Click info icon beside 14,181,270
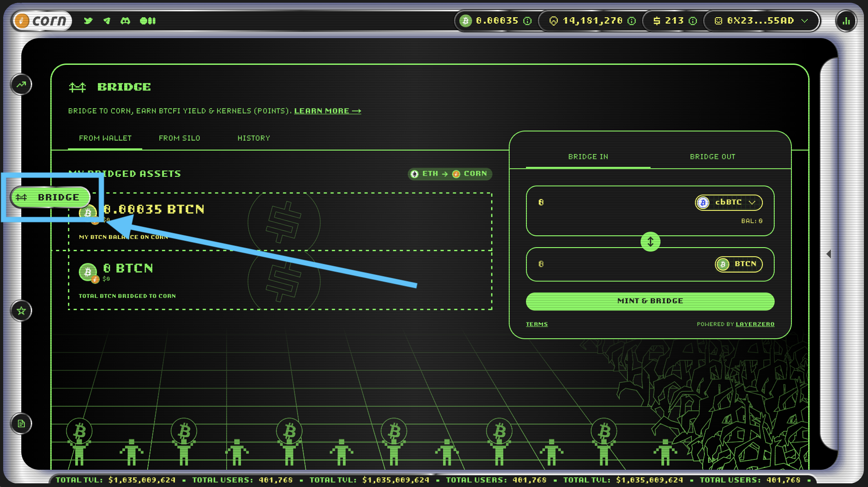Screen dimensions: 868x487 tap(632, 21)
